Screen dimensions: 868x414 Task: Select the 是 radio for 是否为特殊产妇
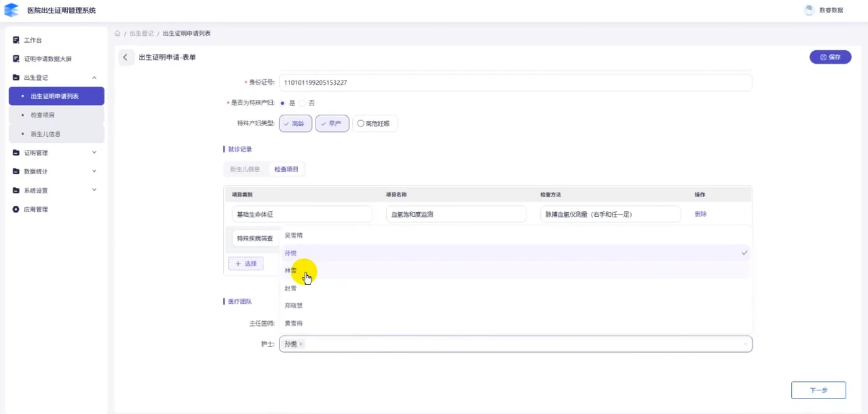[x=283, y=103]
